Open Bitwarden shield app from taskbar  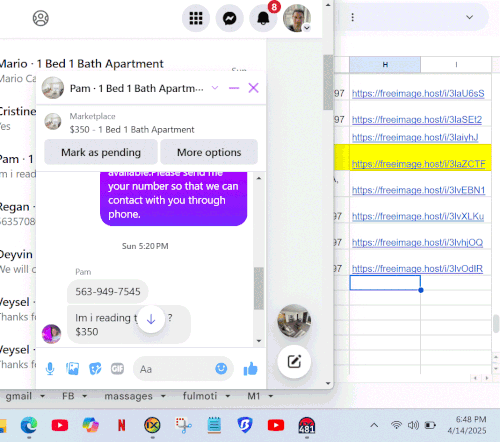click(x=245, y=425)
